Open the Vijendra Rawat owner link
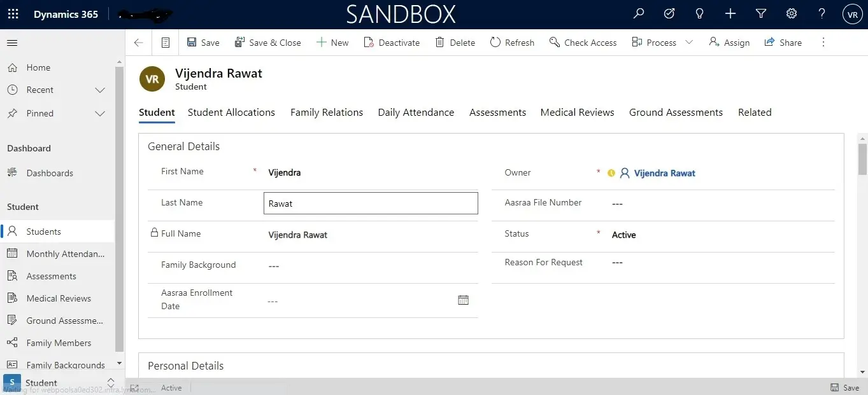 (664, 173)
